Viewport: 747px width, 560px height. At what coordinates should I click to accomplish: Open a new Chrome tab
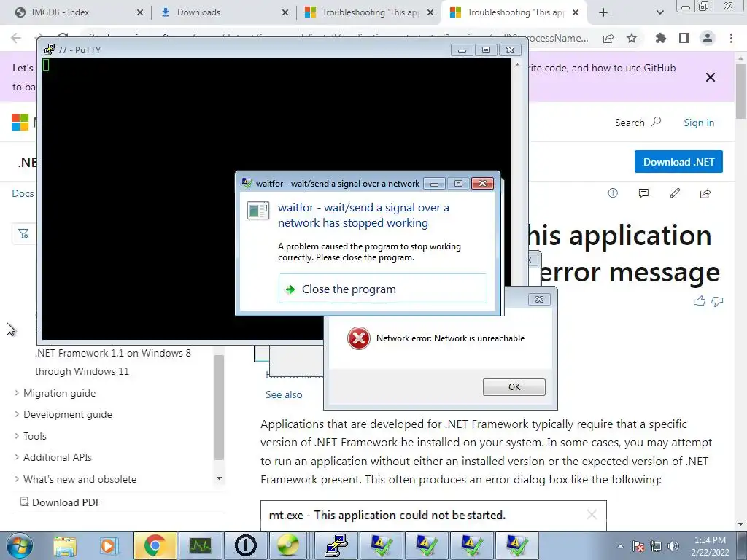(x=603, y=12)
